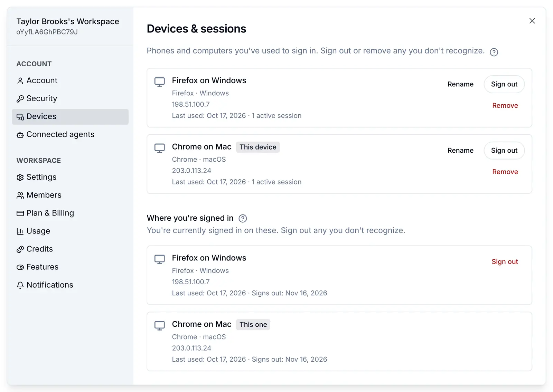Open Plan & Billing section

(x=70, y=213)
